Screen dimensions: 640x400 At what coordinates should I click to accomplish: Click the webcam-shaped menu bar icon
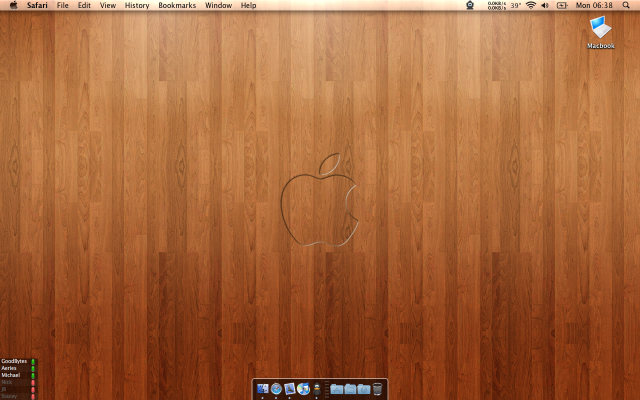click(x=470, y=5)
